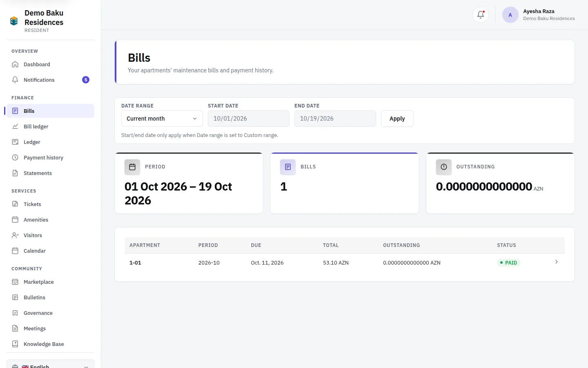The image size is (588, 368).
Task: Click the Bulletins sidebar icon
Action: pyautogui.click(x=15, y=297)
